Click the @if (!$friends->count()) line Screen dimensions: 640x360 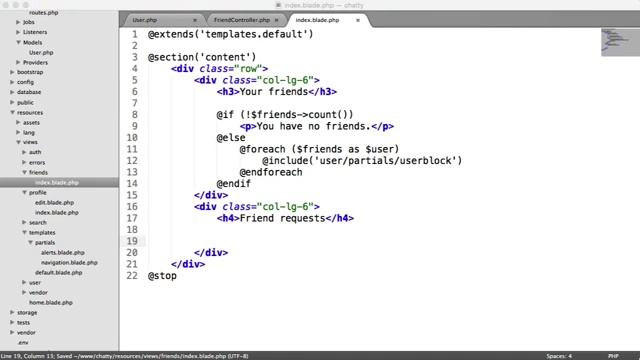[x=285, y=115]
